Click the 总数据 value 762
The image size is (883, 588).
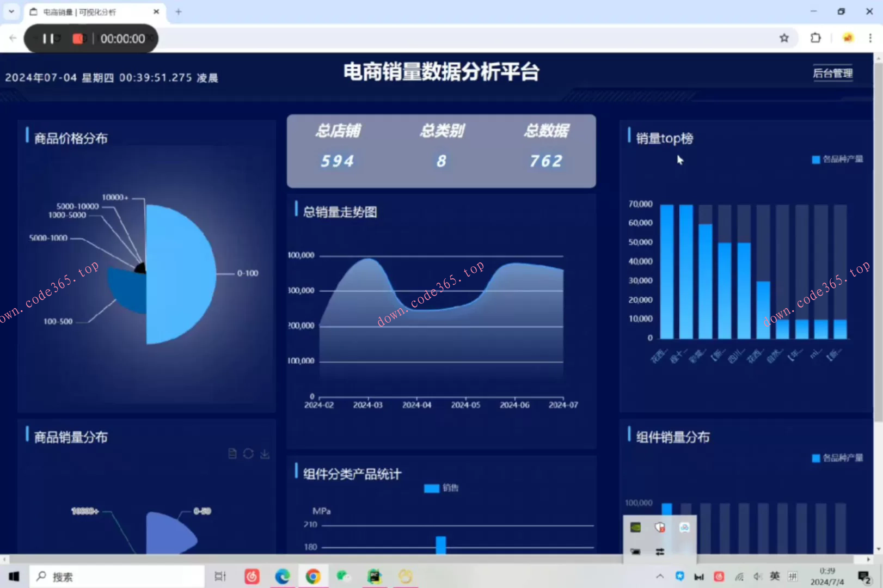[x=546, y=161]
